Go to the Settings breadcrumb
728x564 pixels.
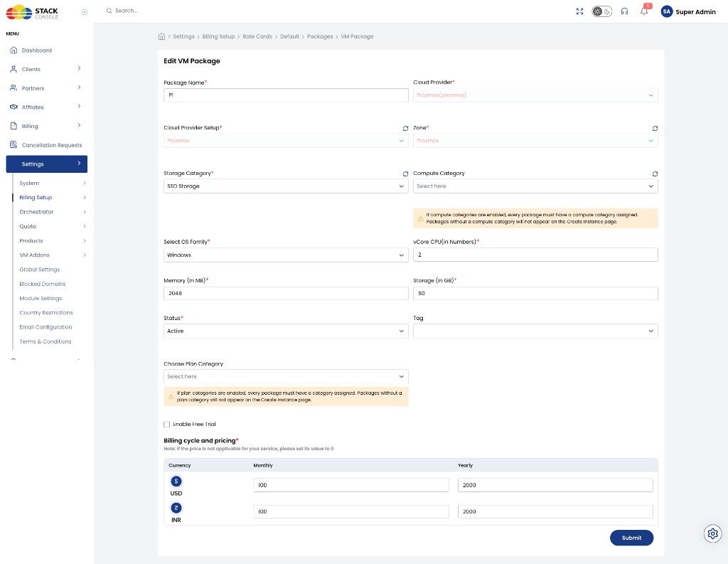point(183,36)
